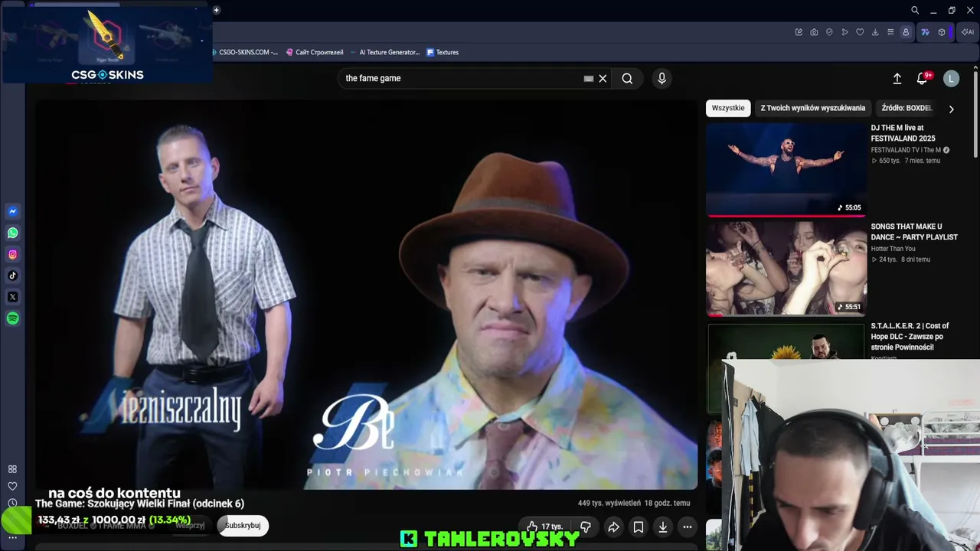The width and height of the screenshot is (980, 551).
Task: Click YouTube search magnifier button
Action: coord(627,78)
